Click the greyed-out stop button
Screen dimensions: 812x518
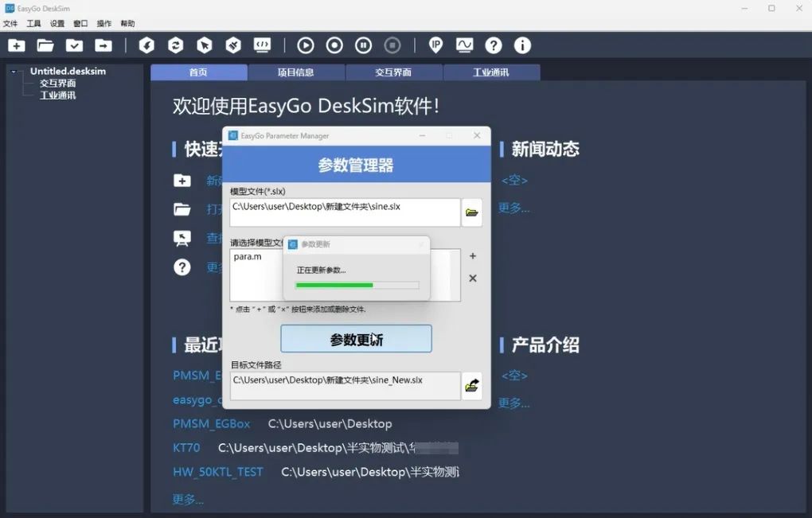(392, 45)
